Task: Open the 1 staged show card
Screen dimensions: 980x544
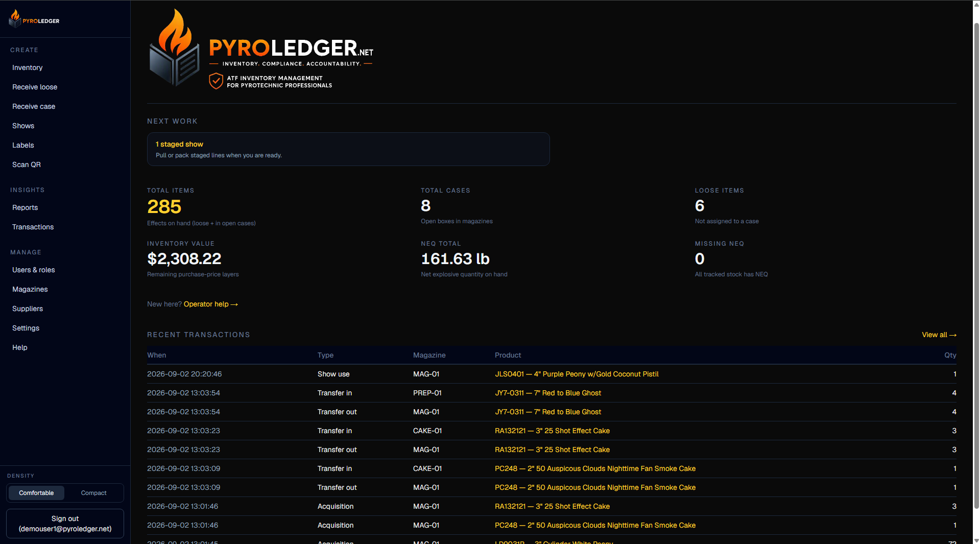Action: [x=348, y=149]
